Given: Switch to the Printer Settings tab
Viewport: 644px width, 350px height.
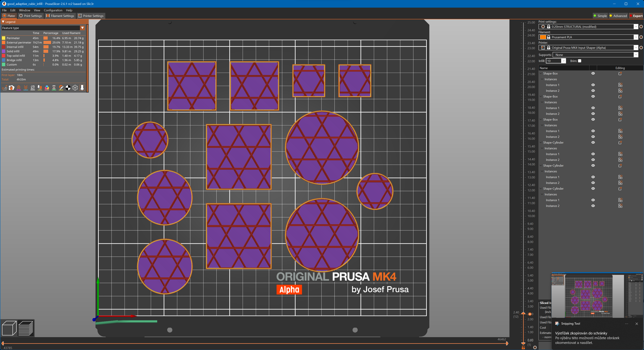Looking at the screenshot, I should pos(91,16).
